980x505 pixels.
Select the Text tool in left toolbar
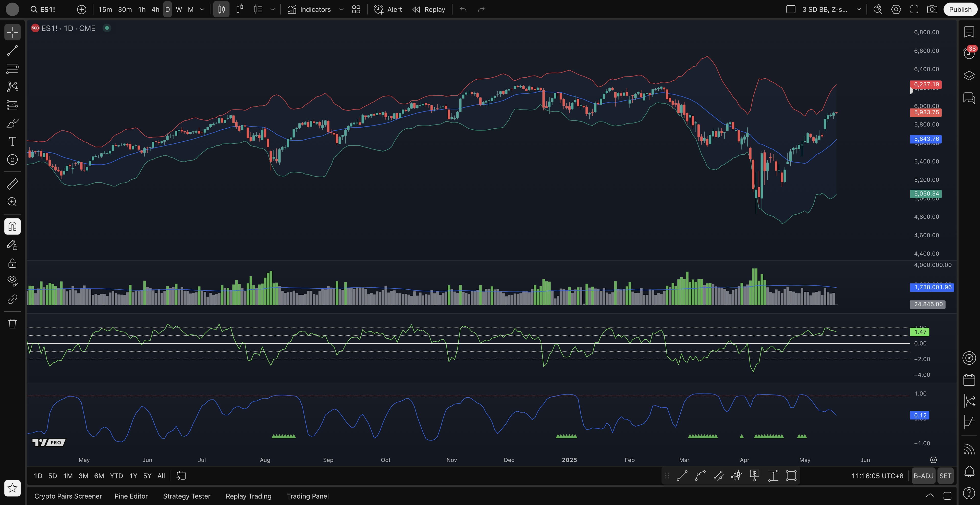coord(12,141)
